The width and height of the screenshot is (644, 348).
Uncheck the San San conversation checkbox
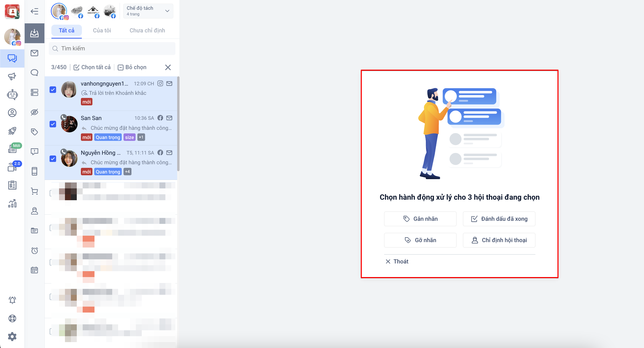pyautogui.click(x=53, y=124)
